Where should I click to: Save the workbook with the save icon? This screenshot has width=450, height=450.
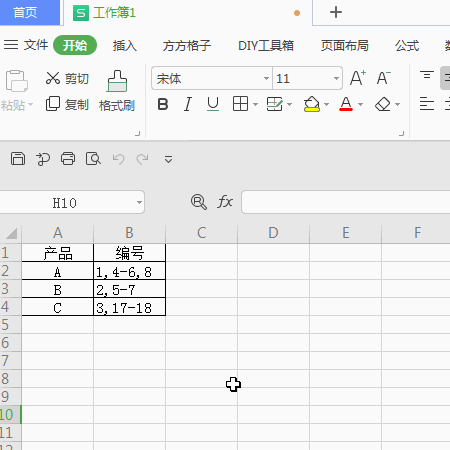click(18, 159)
